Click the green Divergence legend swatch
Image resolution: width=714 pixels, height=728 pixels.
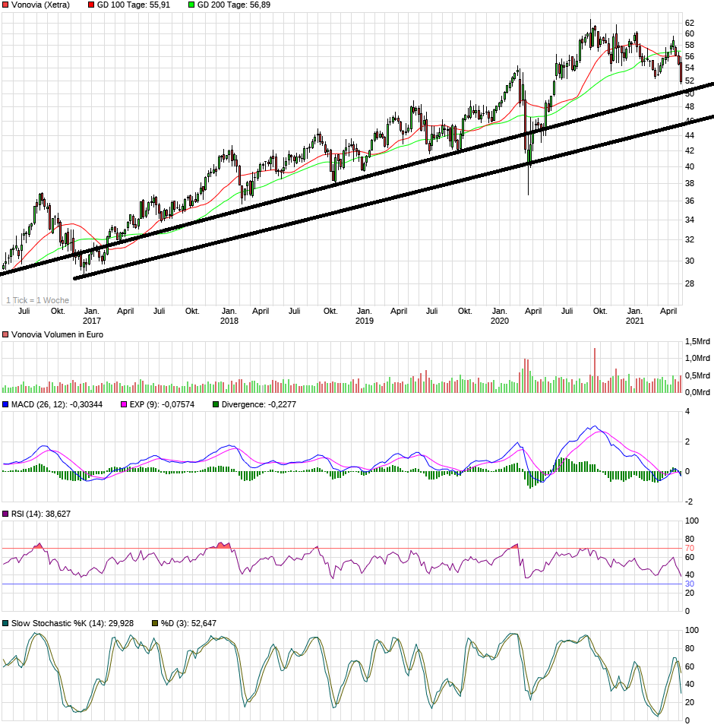[216, 405]
